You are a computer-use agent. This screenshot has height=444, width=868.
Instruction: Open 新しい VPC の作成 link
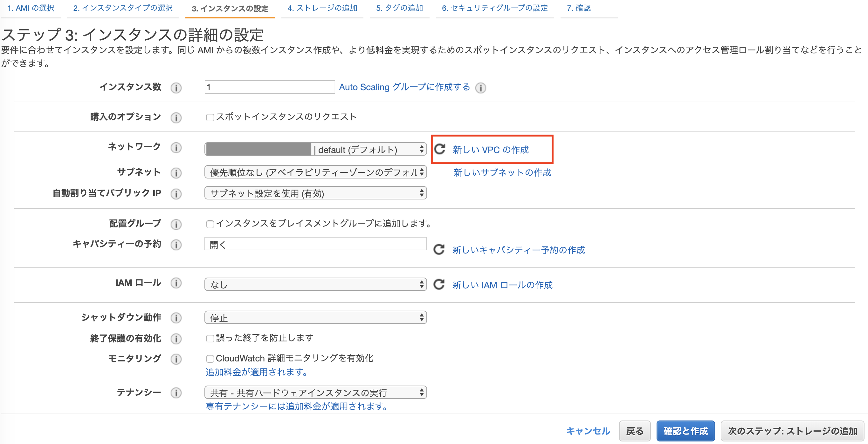[x=490, y=150]
